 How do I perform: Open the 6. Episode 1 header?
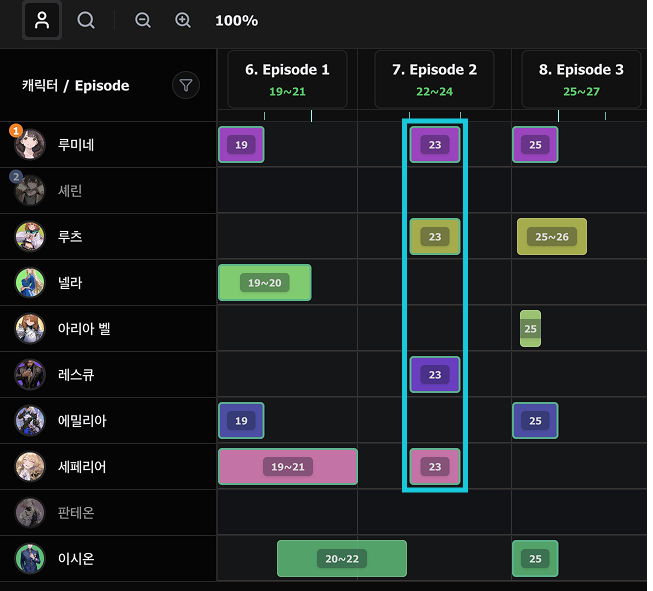(x=287, y=80)
